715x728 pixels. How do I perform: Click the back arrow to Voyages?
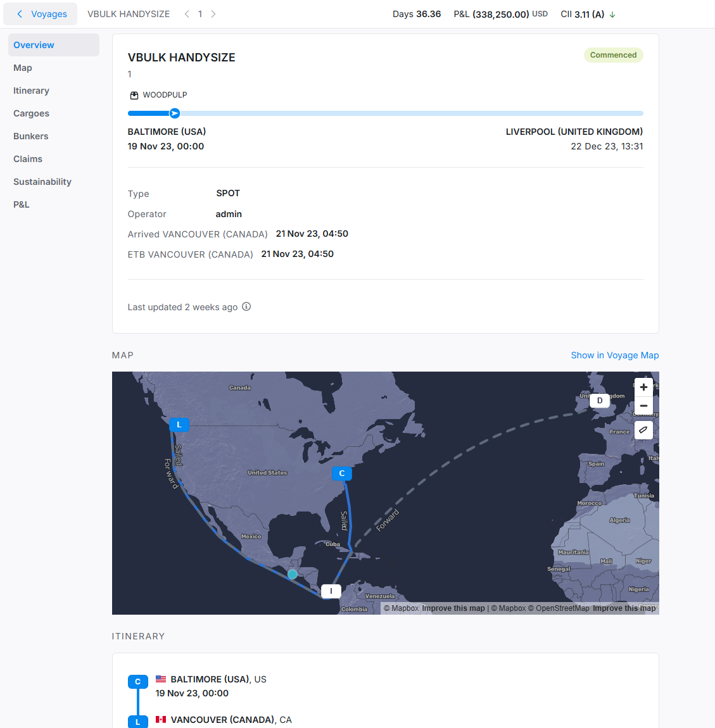(20, 13)
